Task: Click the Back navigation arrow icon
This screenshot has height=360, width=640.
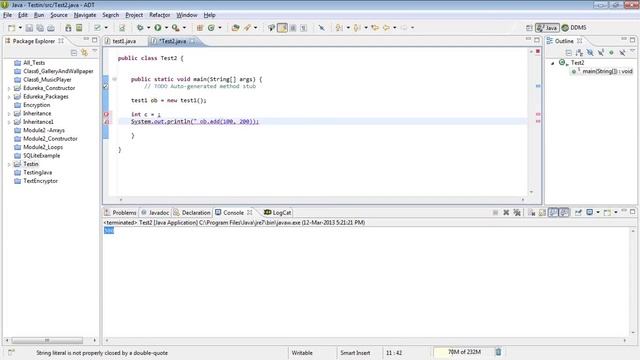Action: (x=386, y=28)
